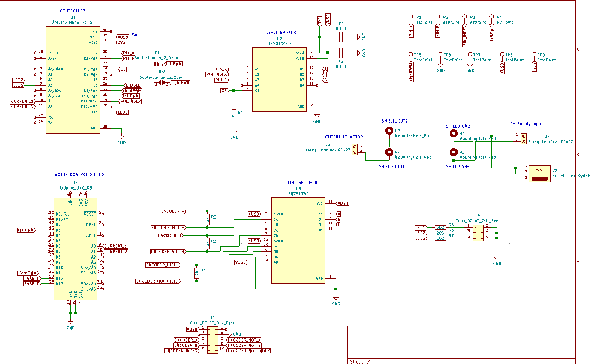Select the J1 2x5 connector symbol

pyautogui.click(x=213, y=339)
